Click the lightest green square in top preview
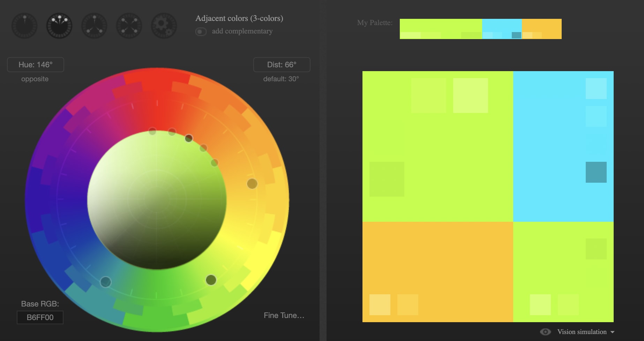This screenshot has width=644, height=341. [x=471, y=96]
